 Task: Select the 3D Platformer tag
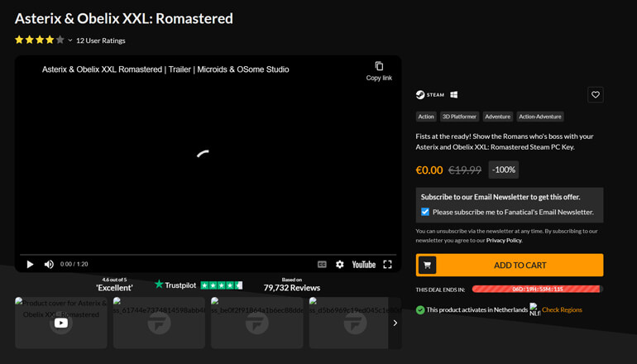pyautogui.click(x=459, y=117)
